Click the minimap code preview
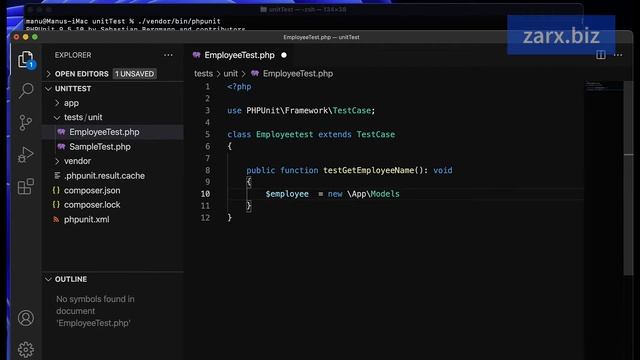The image size is (640, 360). [x=597, y=86]
